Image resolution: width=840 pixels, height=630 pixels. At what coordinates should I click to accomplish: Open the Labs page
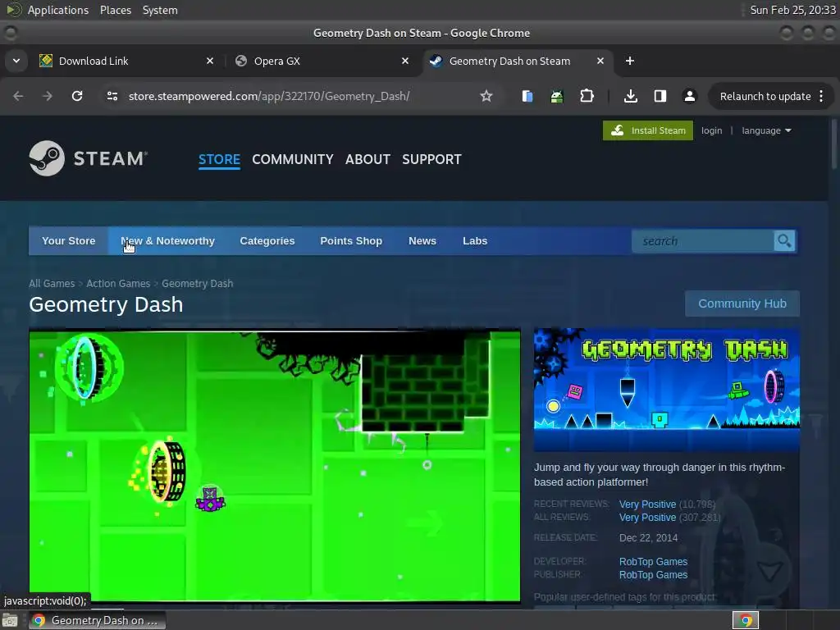tap(475, 241)
